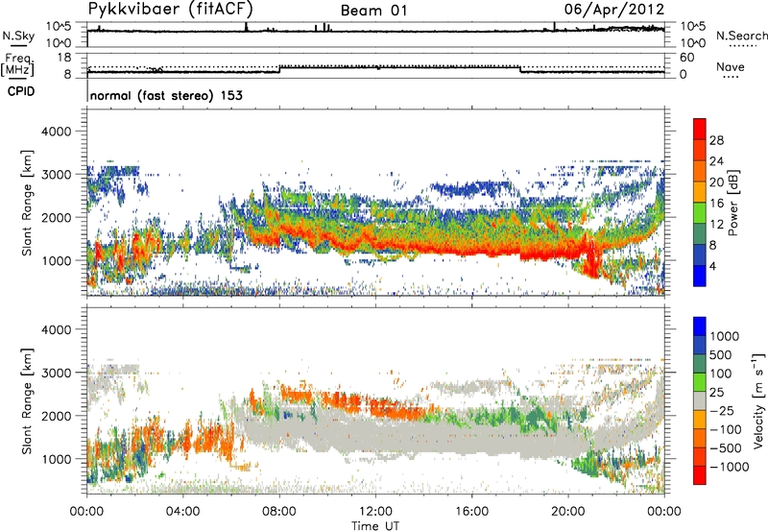
Task: Click the 'CPID' label
Action: pyautogui.click(x=21, y=91)
